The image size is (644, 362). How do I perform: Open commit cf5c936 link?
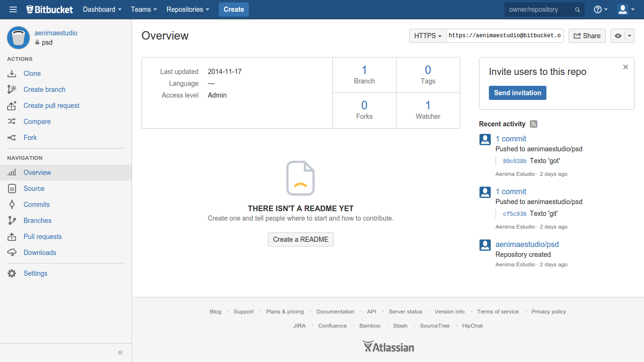pos(514,214)
